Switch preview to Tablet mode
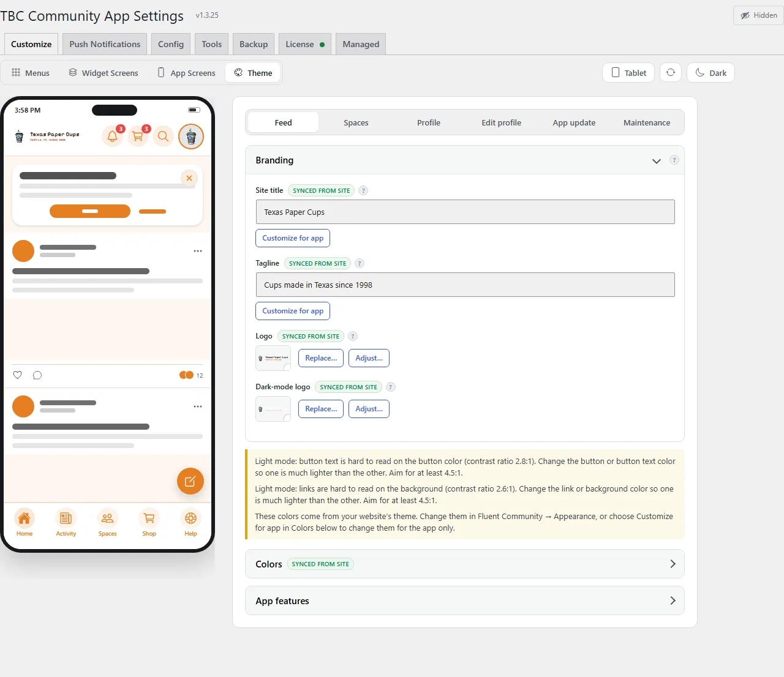Screen dimensions: 784x677 pyautogui.click(x=628, y=73)
